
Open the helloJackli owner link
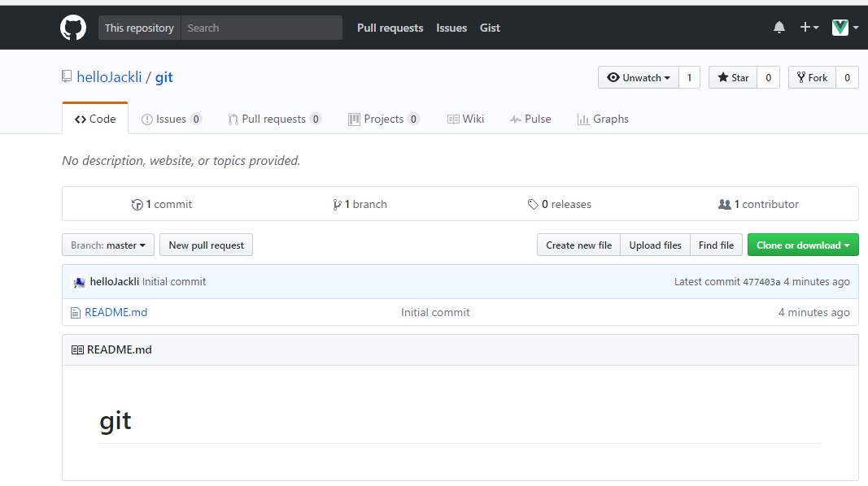109,77
